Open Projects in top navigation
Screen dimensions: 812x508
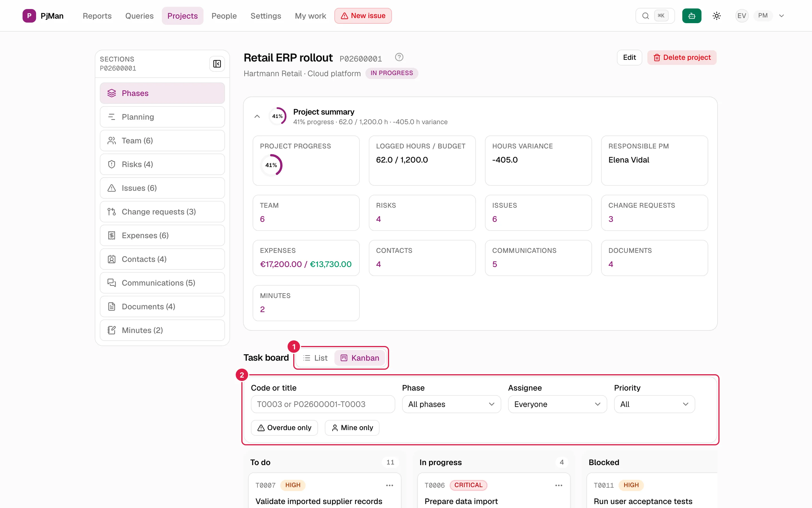point(182,16)
